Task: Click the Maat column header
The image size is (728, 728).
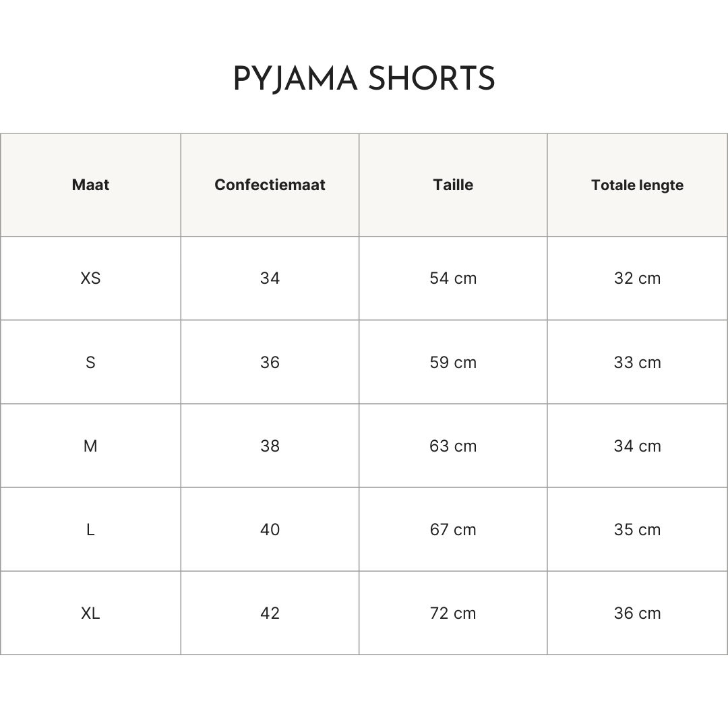Action: coord(90,185)
